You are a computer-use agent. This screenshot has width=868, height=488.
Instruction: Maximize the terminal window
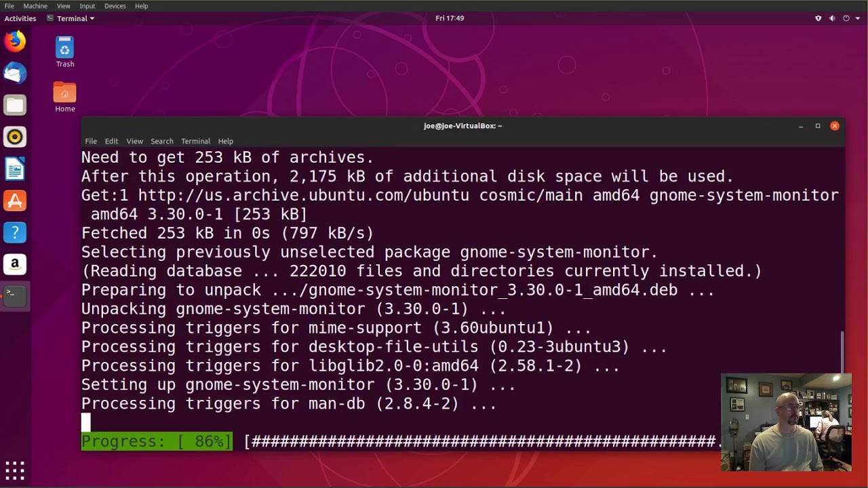coord(818,126)
